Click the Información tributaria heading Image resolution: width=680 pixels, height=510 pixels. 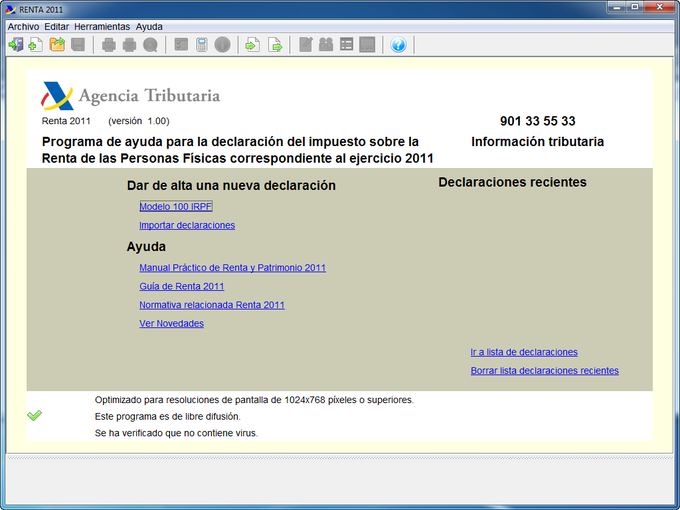pos(538,142)
